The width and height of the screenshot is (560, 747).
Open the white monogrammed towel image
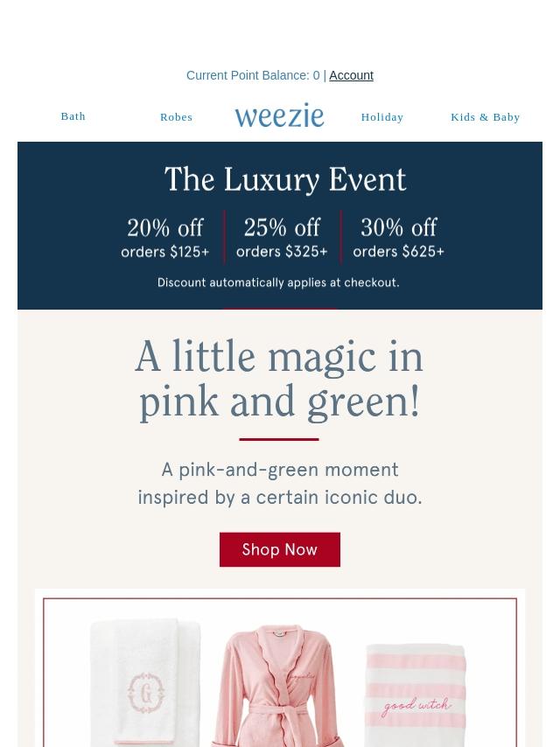146,682
